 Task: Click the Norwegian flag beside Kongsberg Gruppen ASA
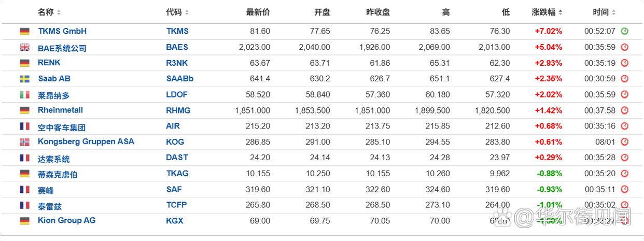(24, 142)
